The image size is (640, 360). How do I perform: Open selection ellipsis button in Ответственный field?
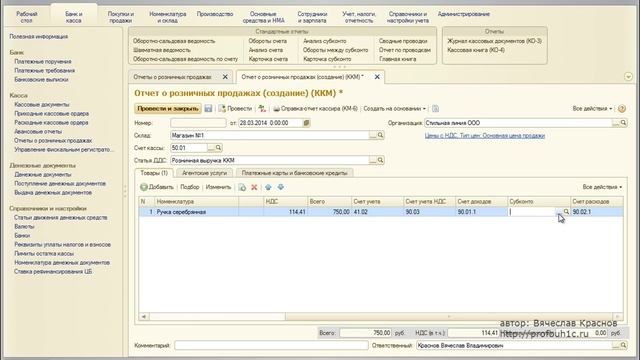[x=616, y=345]
